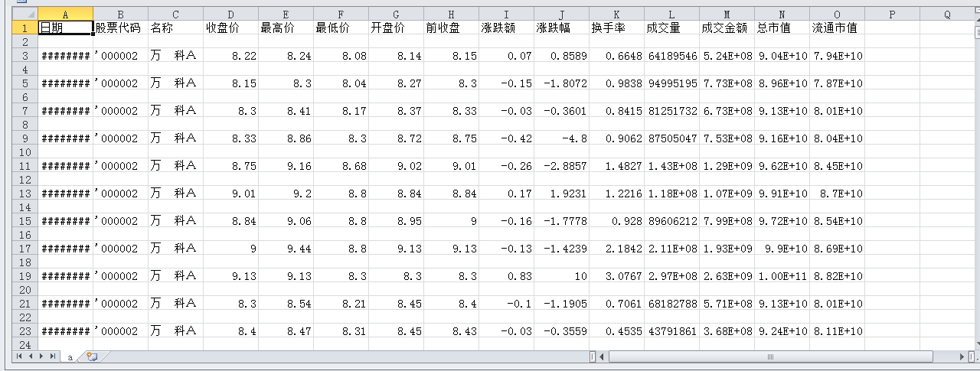Select column Q header

(947, 15)
